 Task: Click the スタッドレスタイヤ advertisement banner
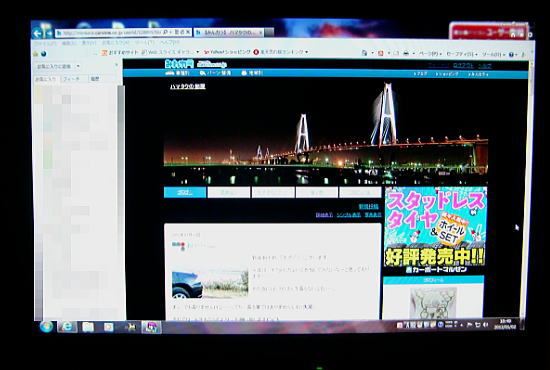point(435,230)
